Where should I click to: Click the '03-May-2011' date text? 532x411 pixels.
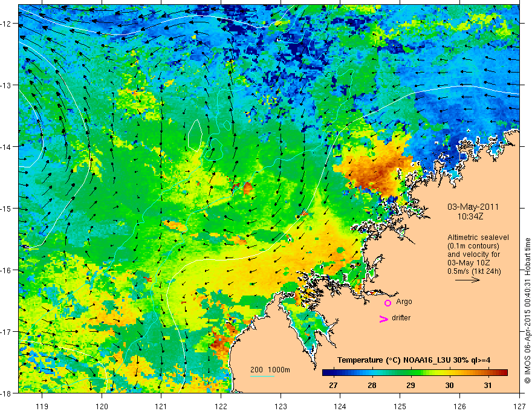coord(473,207)
